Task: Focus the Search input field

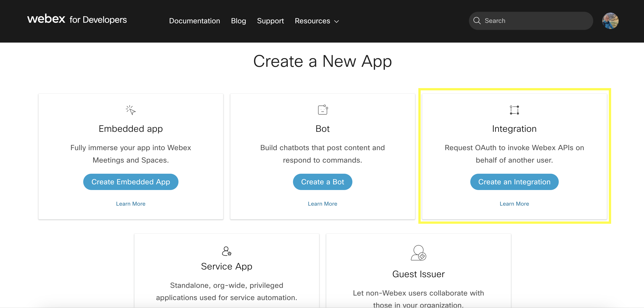Action: (x=535, y=21)
